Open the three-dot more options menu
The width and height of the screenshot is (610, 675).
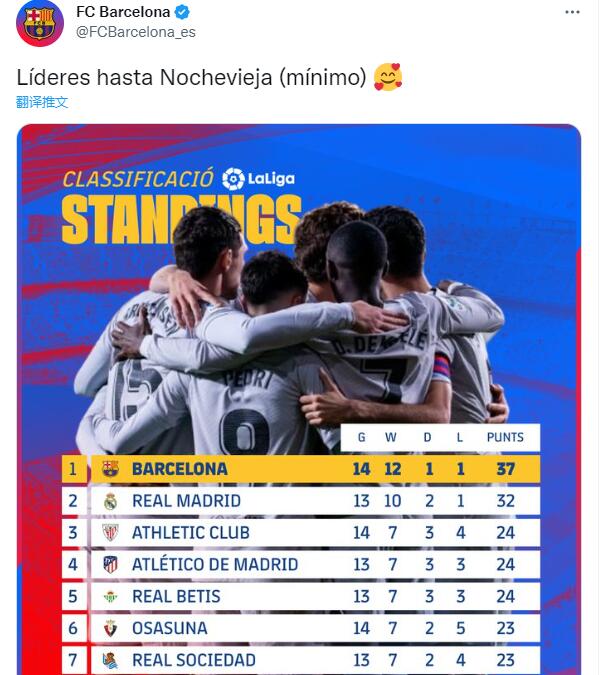[572, 12]
